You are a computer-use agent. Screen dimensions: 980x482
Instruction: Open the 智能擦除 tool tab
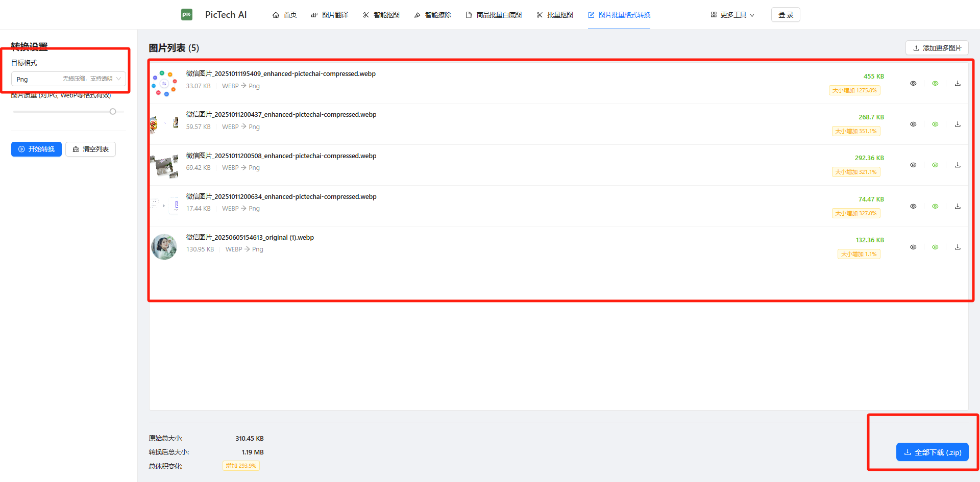pyautogui.click(x=432, y=15)
